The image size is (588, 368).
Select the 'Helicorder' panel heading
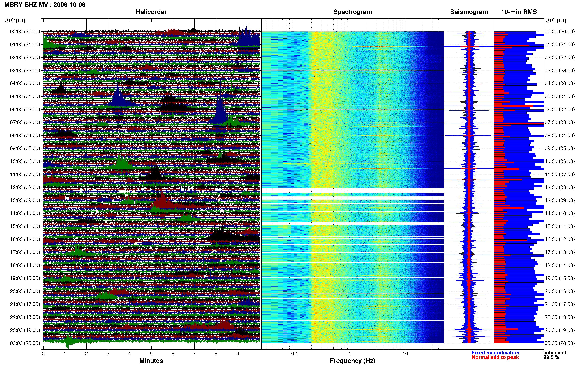coord(151,12)
